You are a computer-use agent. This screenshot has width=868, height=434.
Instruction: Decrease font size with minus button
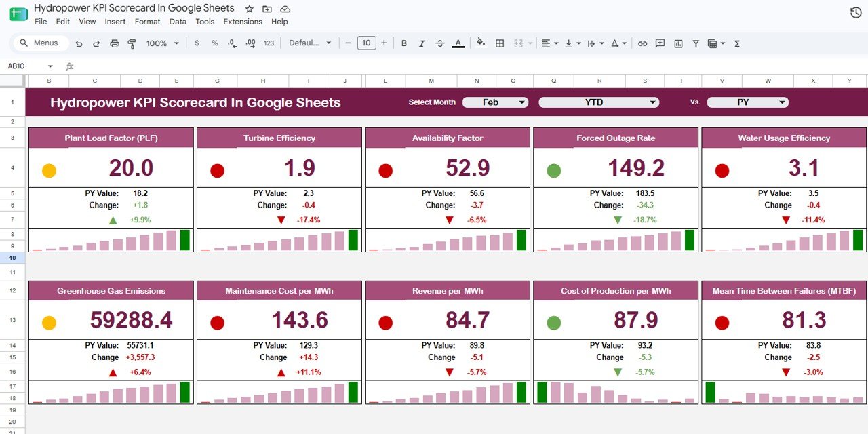point(349,43)
